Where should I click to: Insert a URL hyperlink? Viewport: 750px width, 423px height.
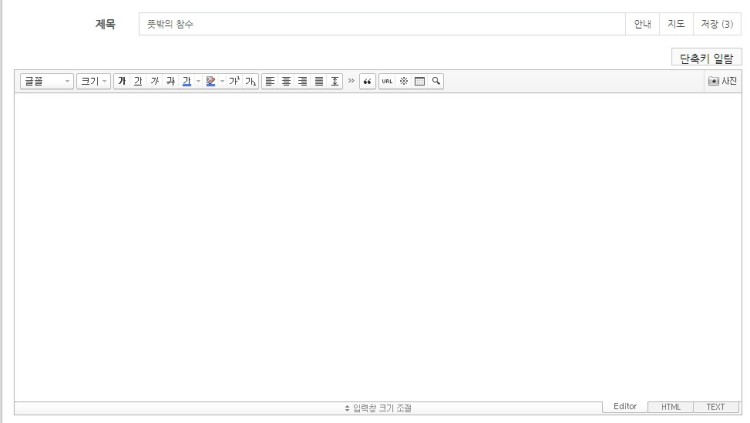point(387,80)
